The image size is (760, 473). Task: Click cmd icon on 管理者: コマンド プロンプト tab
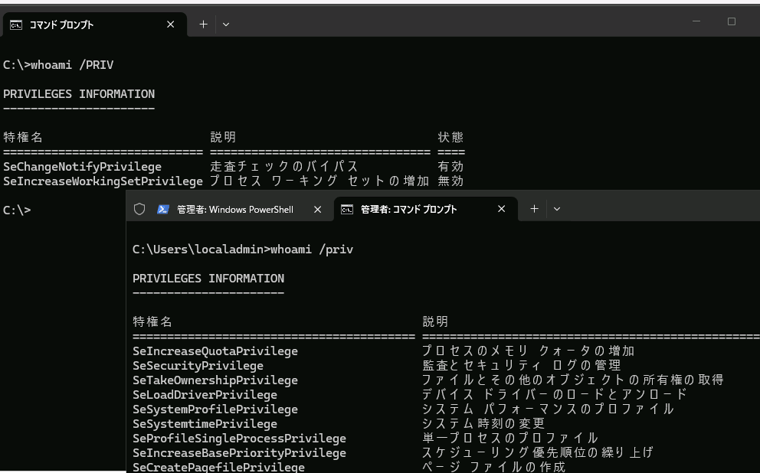click(x=347, y=209)
